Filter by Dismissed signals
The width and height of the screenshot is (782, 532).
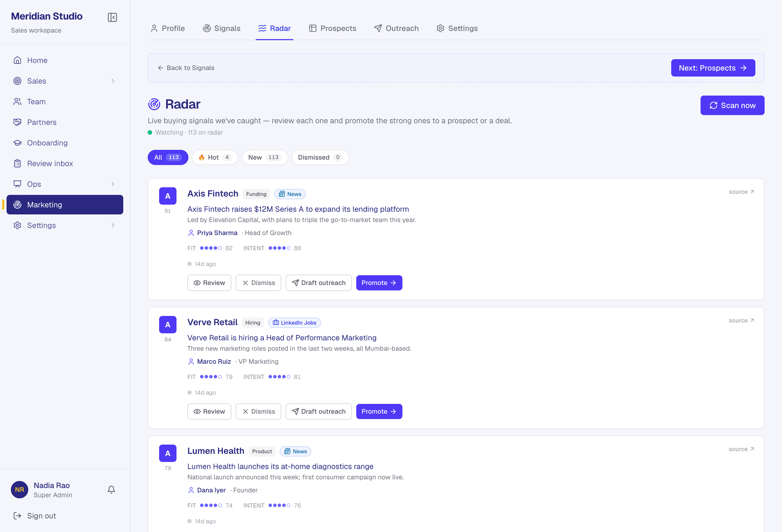tap(320, 157)
